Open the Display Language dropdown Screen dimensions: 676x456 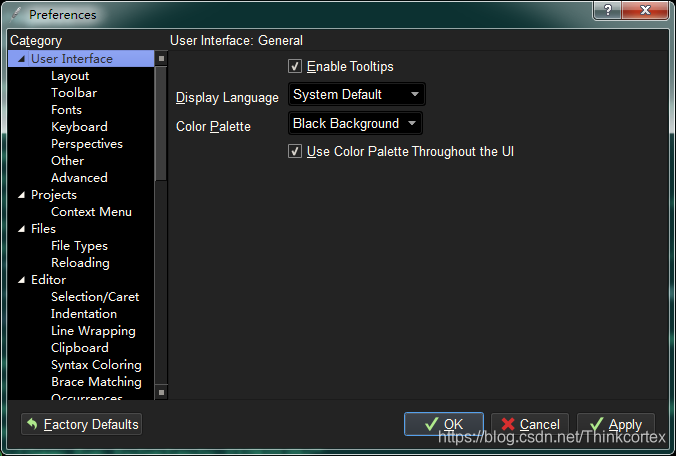[357, 94]
